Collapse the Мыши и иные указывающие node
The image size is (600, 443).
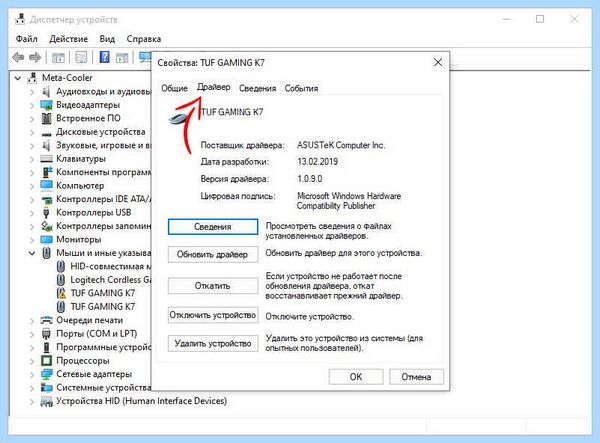point(32,253)
